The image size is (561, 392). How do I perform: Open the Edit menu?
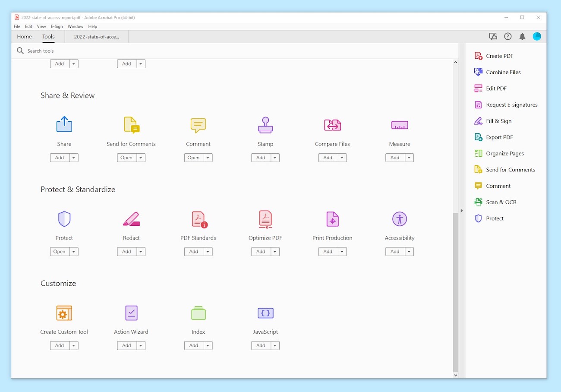(x=28, y=26)
